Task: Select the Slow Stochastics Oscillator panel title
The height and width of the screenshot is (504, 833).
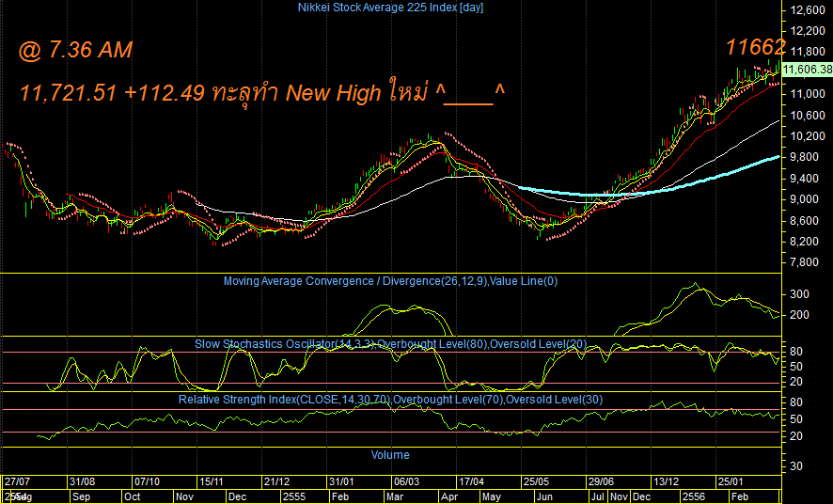Action: [x=390, y=343]
